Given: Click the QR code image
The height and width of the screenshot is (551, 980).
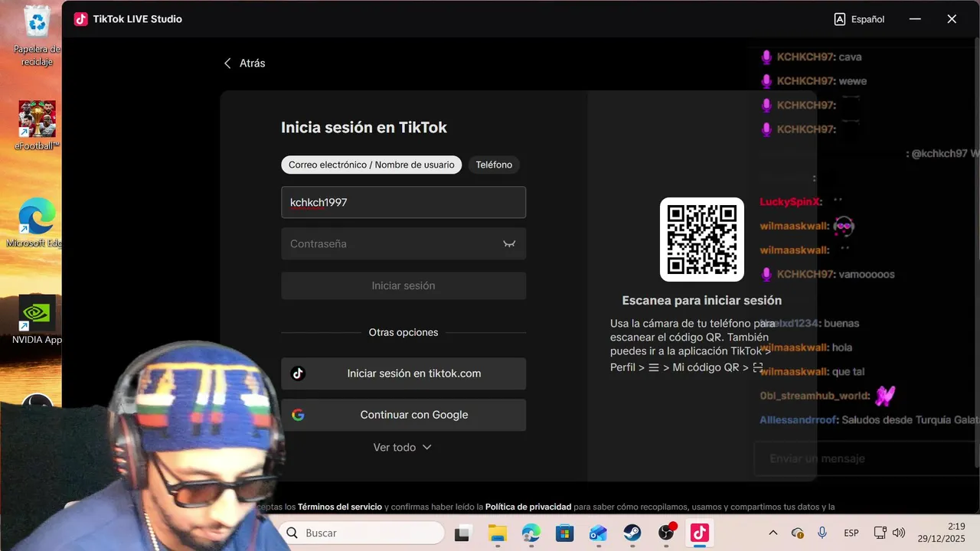Looking at the screenshot, I should 702,240.
